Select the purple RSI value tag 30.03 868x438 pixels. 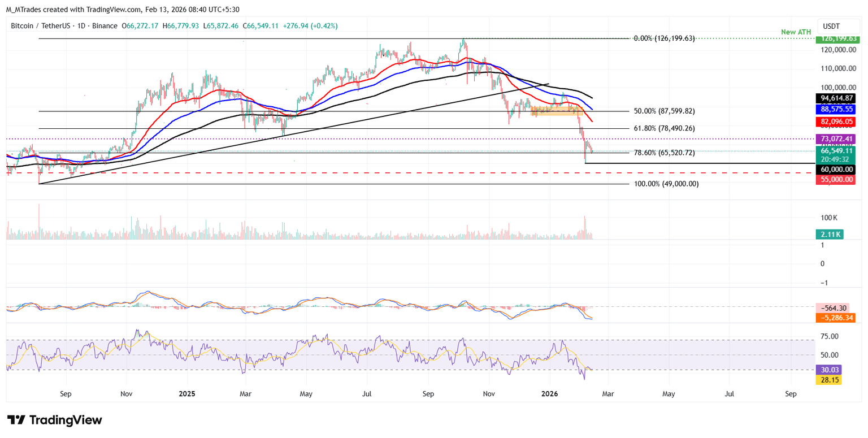[x=829, y=370]
